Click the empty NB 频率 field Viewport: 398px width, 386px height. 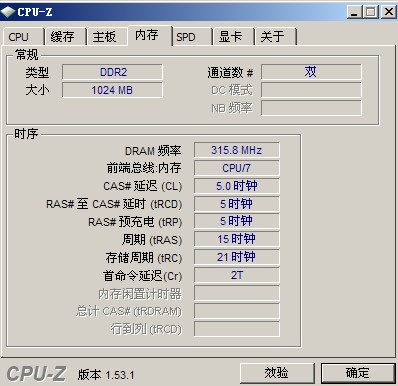tap(311, 108)
